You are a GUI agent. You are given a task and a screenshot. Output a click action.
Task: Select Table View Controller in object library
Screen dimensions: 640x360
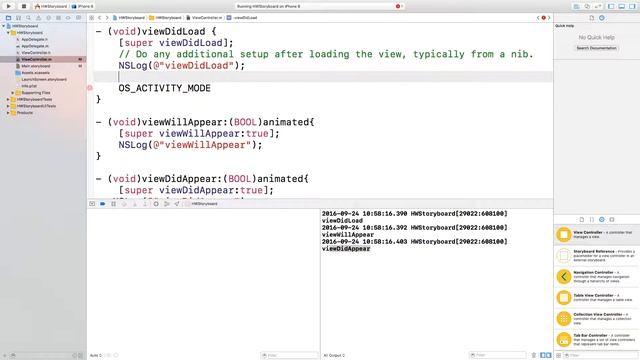click(x=597, y=298)
